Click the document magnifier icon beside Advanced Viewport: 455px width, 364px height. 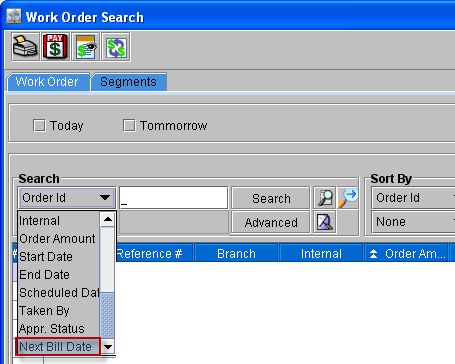click(x=325, y=222)
